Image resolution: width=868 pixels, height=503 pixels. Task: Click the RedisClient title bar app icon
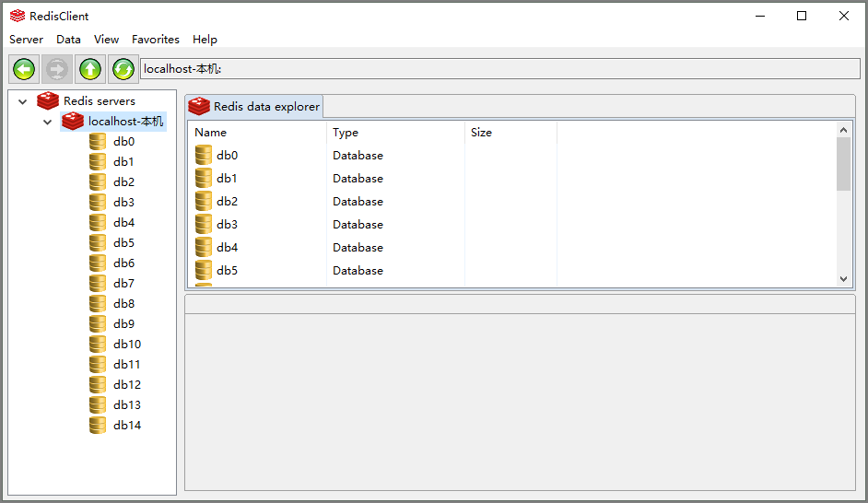tap(18, 16)
